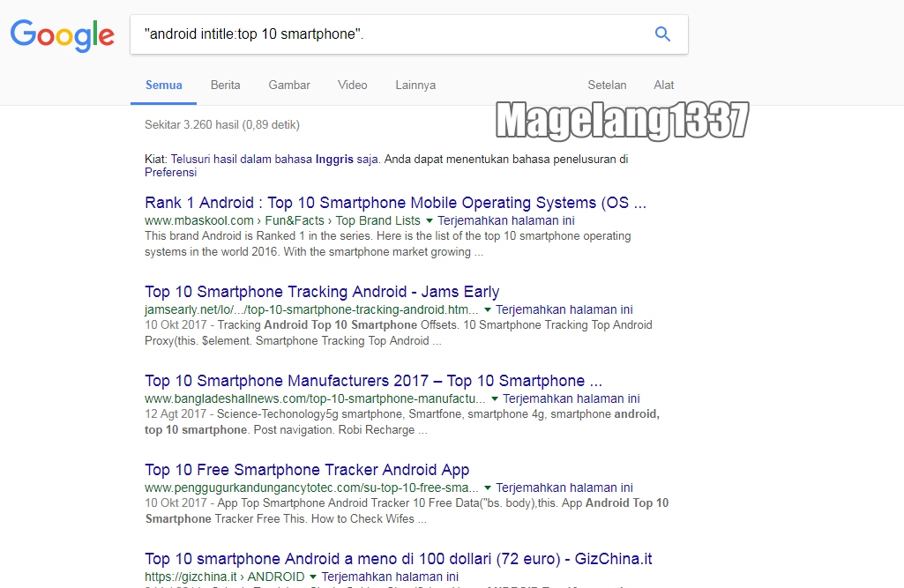Screen dimensions: 904x588
Task: Open the Video tab
Action: pyautogui.click(x=352, y=86)
